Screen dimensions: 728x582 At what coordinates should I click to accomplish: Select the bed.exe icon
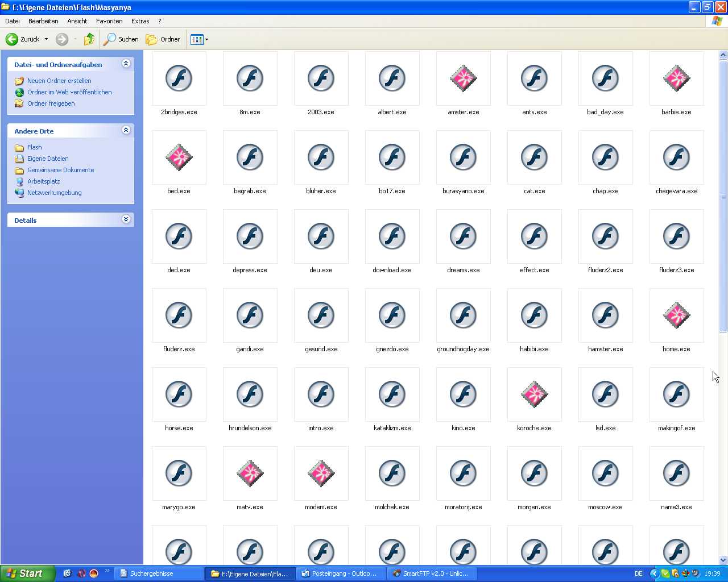pyautogui.click(x=179, y=157)
